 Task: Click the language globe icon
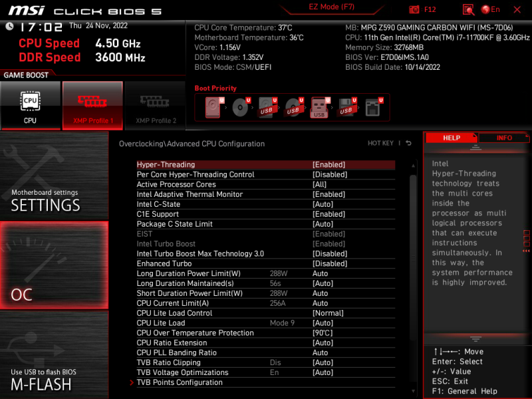[485, 9]
